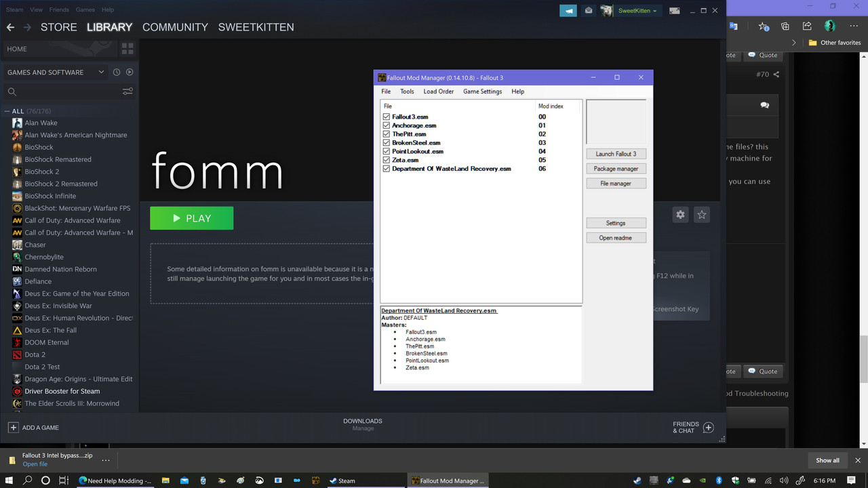Screen dimensions: 868x488
Task: Share forum post #70 icon
Action: [776, 75]
